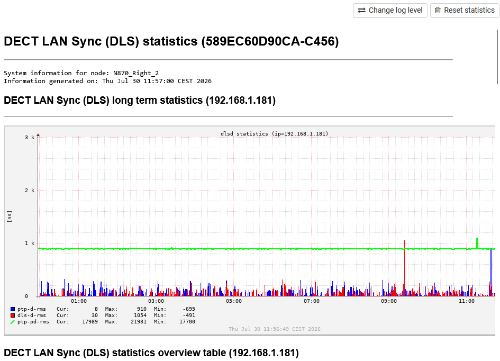The height and width of the screenshot is (361, 500).
Task: Click the '[ns]' y-axis unit label
Action: click(10, 216)
